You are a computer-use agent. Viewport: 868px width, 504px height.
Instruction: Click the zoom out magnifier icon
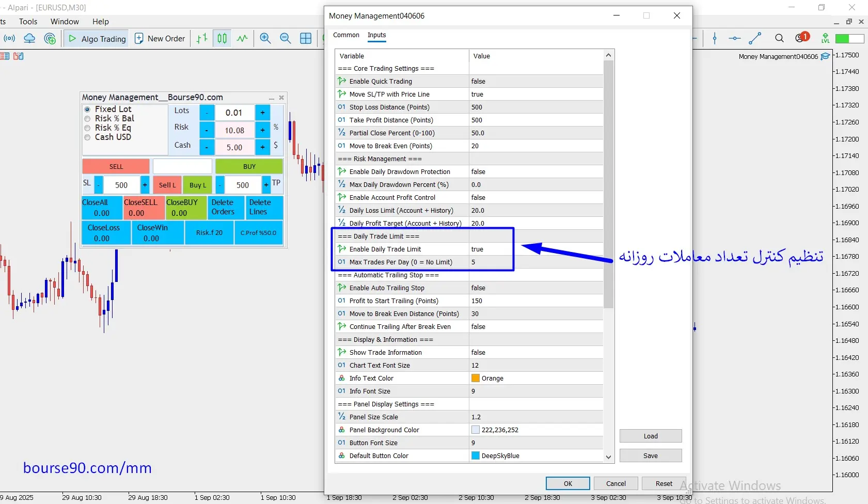pyautogui.click(x=285, y=38)
